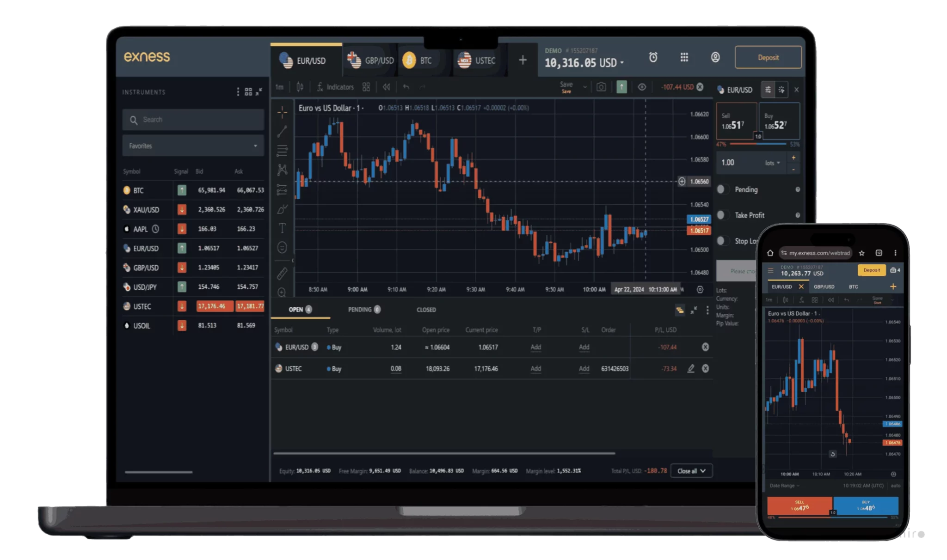Select the trend line drawing tool

pyautogui.click(x=282, y=131)
